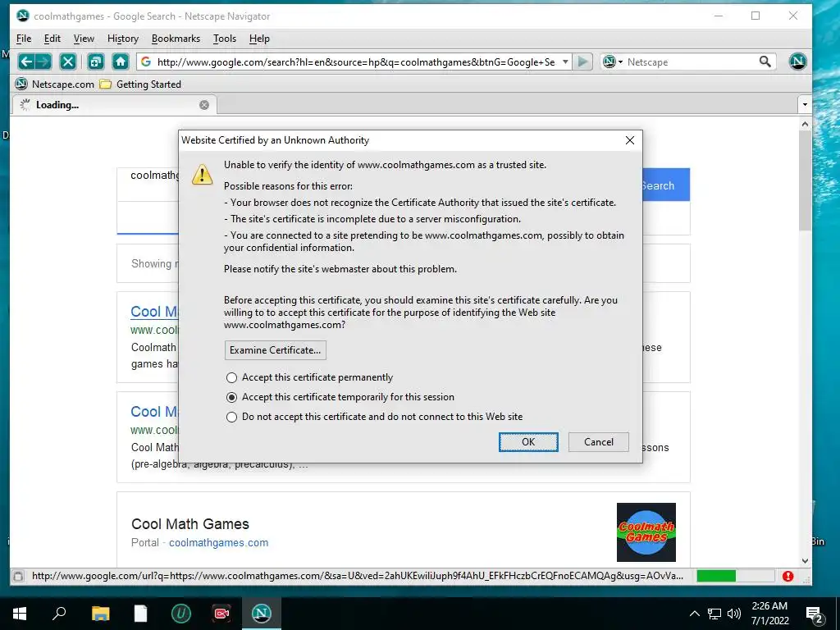Viewport: 840px width, 630px height.
Task: Open the File menu
Action: [x=24, y=39]
